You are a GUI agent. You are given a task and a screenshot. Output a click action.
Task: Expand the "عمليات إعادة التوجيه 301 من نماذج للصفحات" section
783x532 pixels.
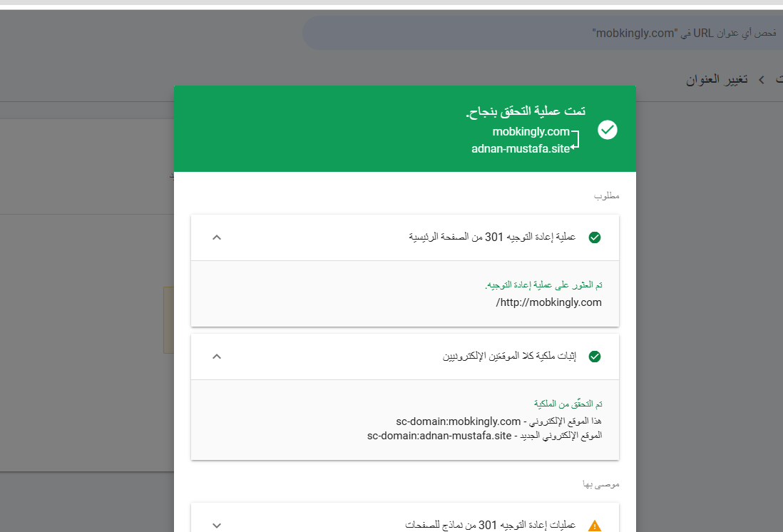click(217, 525)
